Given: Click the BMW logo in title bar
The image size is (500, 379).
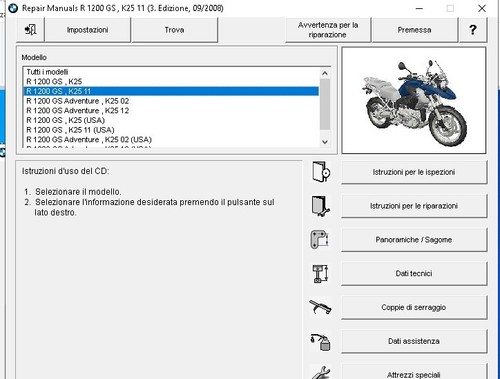Looking at the screenshot, I should (x=13, y=8).
